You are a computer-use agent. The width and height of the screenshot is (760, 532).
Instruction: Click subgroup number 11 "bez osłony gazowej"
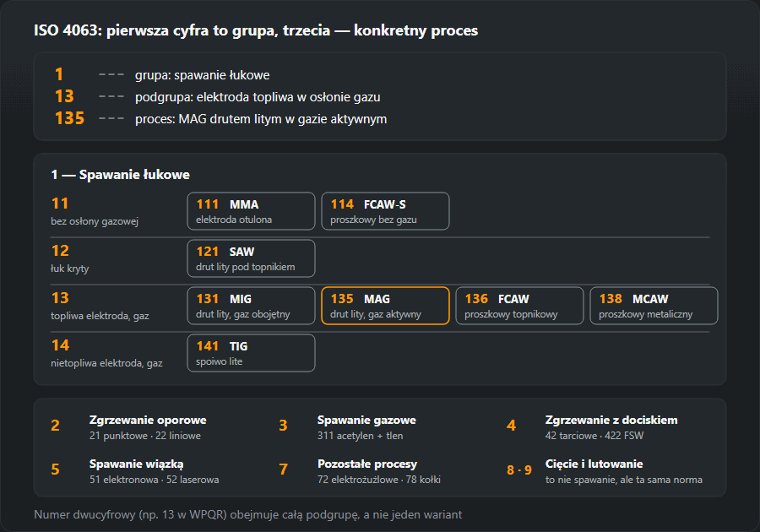click(60, 203)
